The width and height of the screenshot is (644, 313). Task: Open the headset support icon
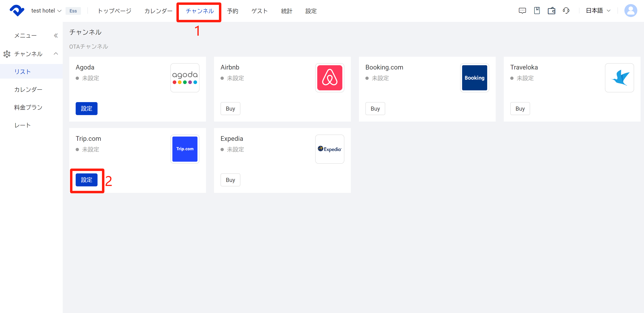tap(566, 11)
